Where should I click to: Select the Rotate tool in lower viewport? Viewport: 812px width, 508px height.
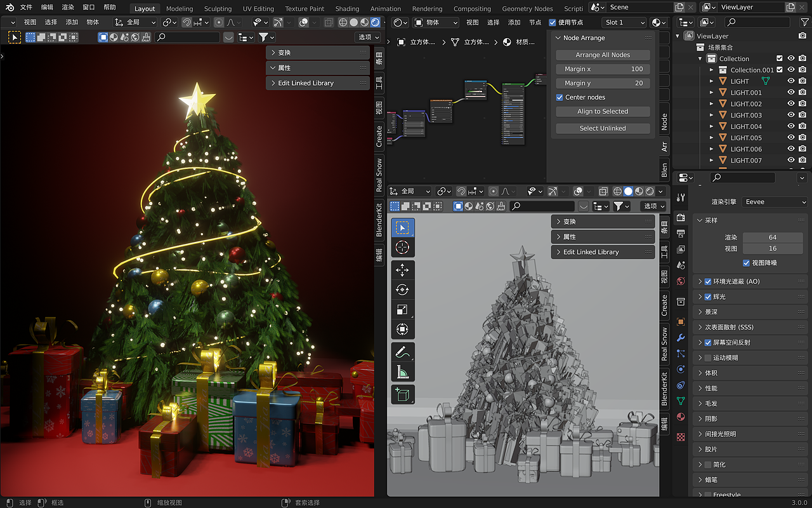[x=402, y=290]
